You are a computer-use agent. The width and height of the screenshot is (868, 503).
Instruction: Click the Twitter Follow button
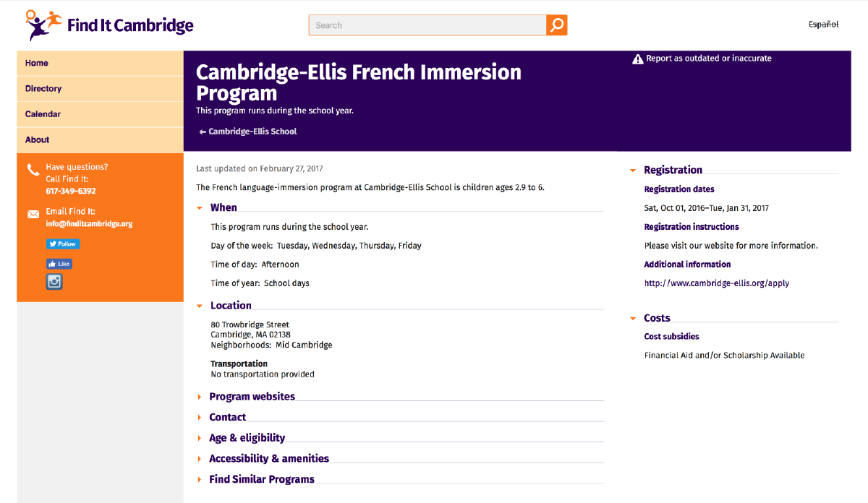[x=63, y=244]
